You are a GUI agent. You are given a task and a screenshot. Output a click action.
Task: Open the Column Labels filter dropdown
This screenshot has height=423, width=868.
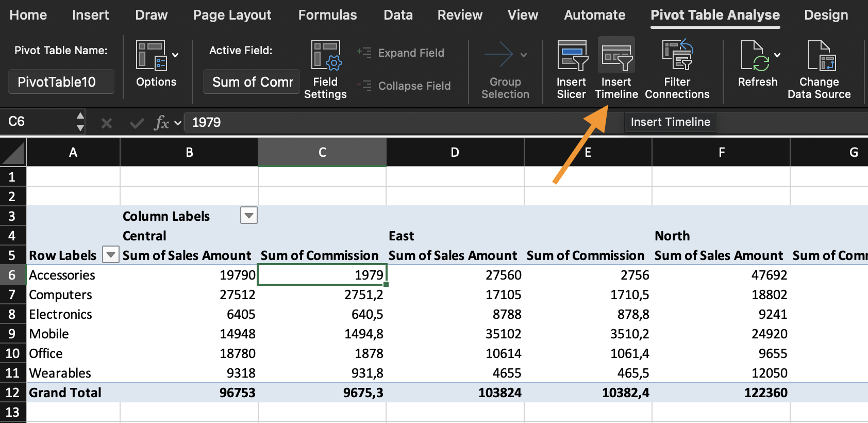click(249, 216)
